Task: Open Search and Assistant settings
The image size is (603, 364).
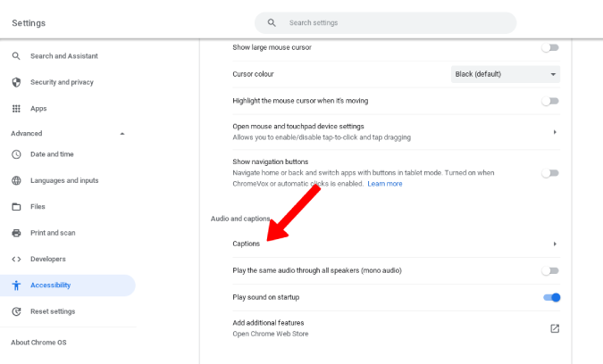Action: [x=63, y=56]
